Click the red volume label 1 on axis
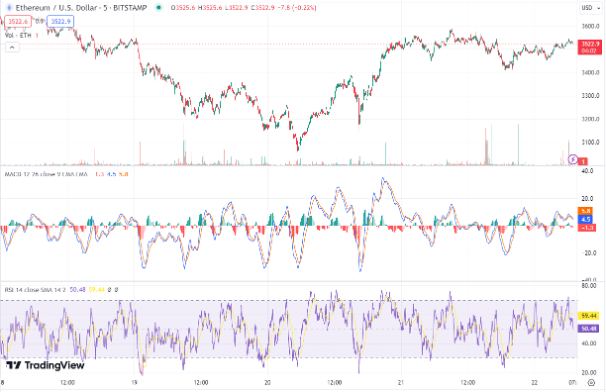This screenshot has width=606, height=392. coord(582,161)
